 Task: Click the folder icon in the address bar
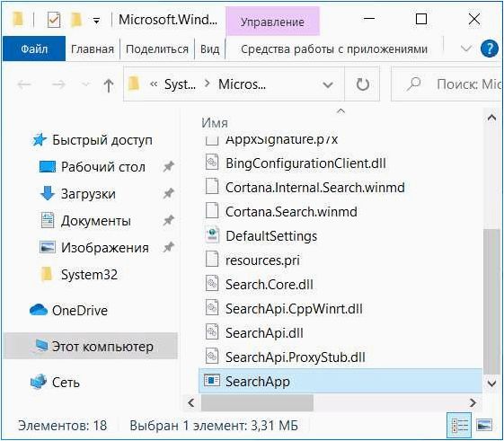pyautogui.click(x=134, y=84)
